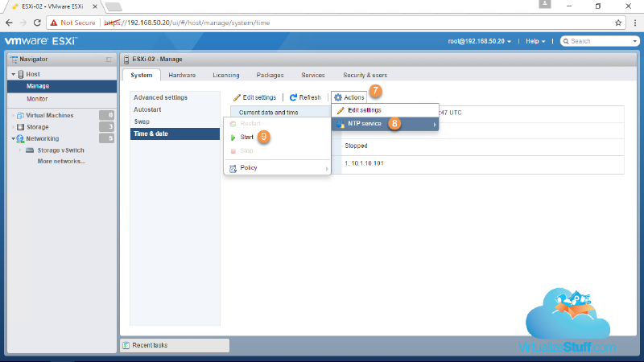Expand the Storage vSwitch node

[20, 150]
